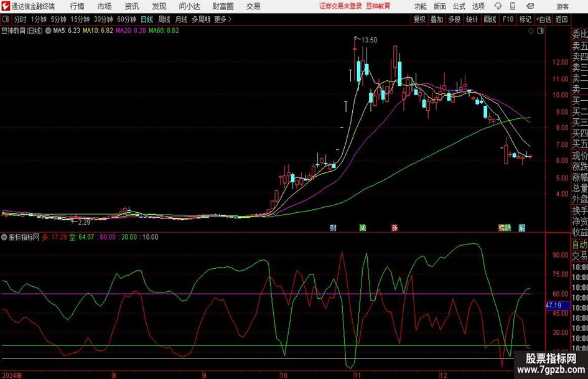
Task: Open the 多周期 multi-period view
Action: click(201, 19)
